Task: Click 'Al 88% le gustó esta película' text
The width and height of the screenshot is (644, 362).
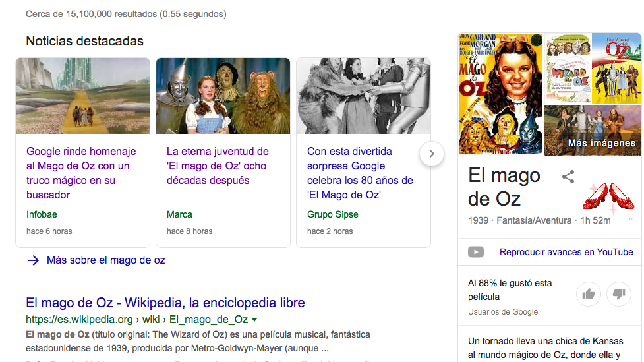Action: click(510, 289)
